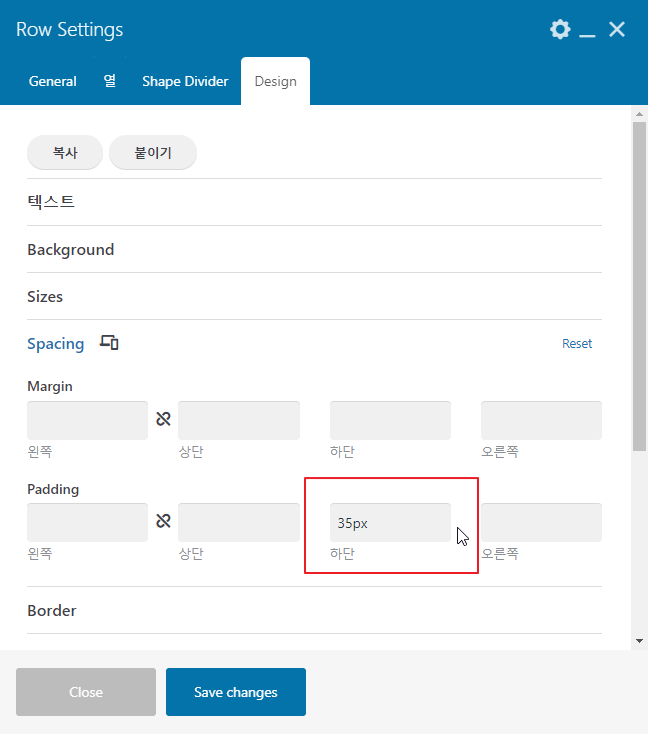Click the Save changes button
Viewport: 648px width, 734px height.
236,692
